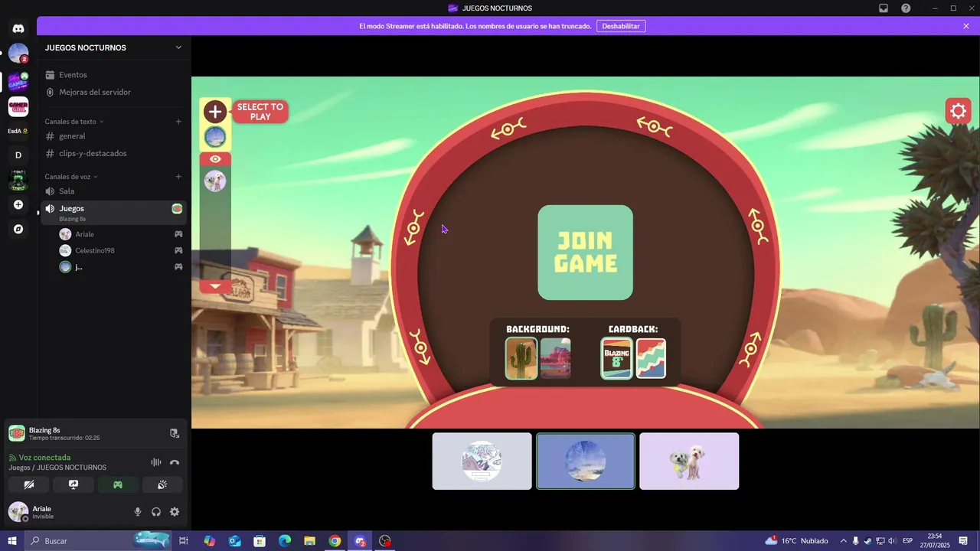Open Microsoft Edge from taskbar
980x551 pixels.
coord(285,541)
